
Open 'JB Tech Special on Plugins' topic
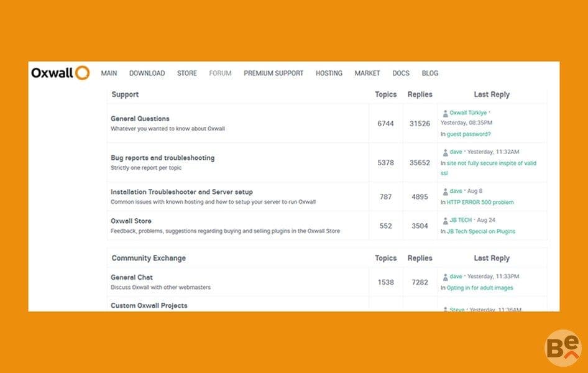(x=480, y=231)
